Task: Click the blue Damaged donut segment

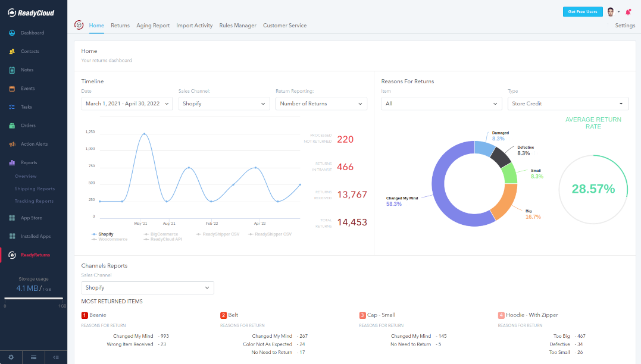Action: pyautogui.click(x=484, y=148)
